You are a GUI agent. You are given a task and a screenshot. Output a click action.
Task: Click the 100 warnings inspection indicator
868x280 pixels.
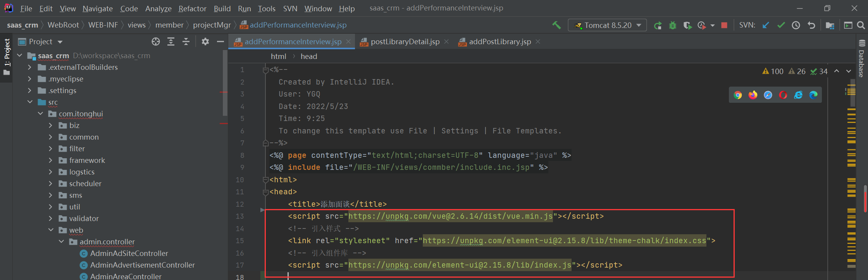(773, 71)
